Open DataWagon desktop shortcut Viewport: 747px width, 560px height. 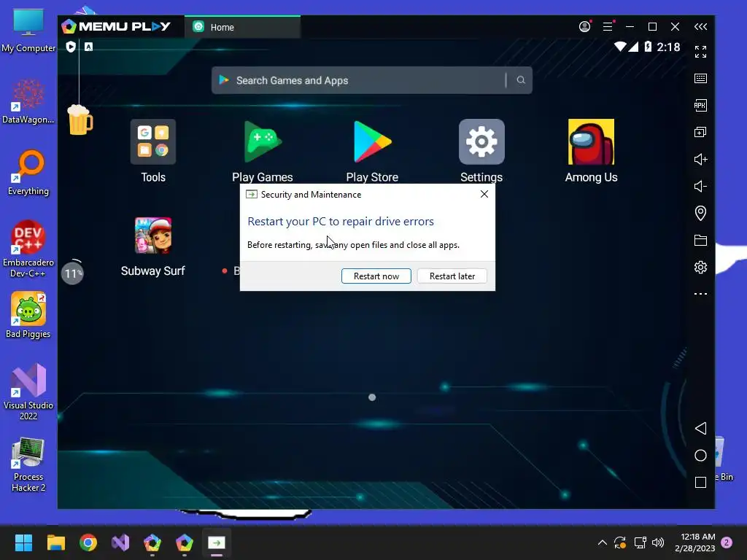[28, 101]
